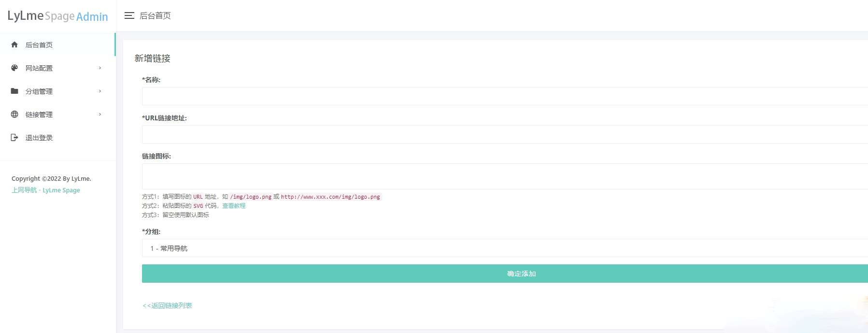Follow the <<返回链接列表 link
The width and height of the screenshot is (868, 333).
pyautogui.click(x=167, y=305)
